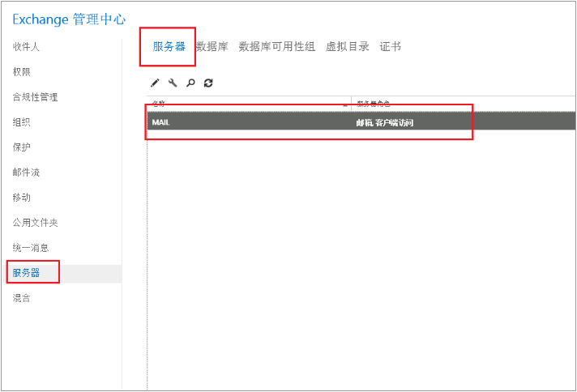Open the 保护 section
The height and width of the screenshot is (392, 577).
(22, 147)
